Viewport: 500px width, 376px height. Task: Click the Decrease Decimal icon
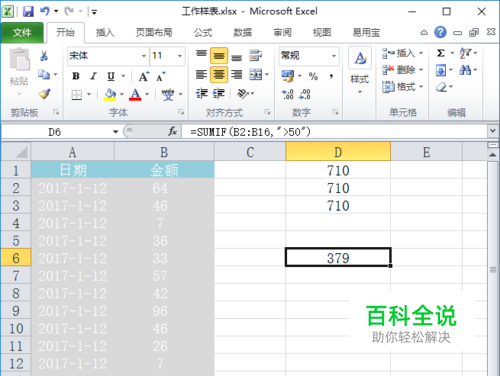304,94
